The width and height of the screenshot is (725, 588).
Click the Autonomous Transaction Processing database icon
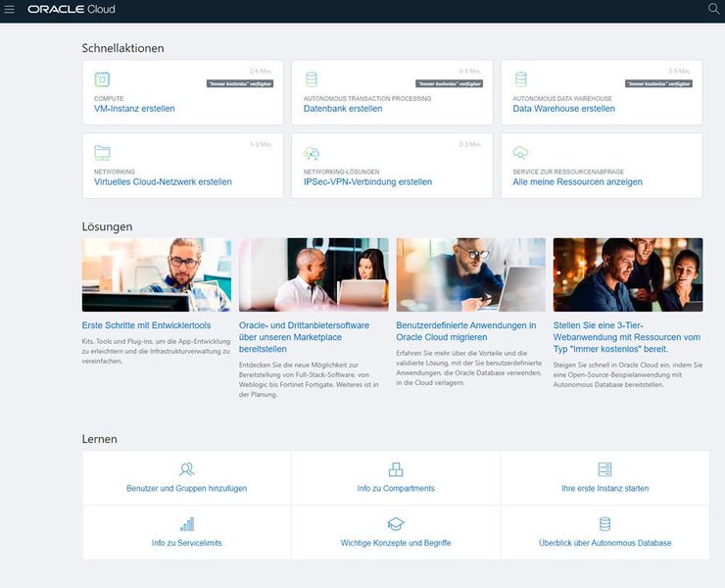click(312, 79)
